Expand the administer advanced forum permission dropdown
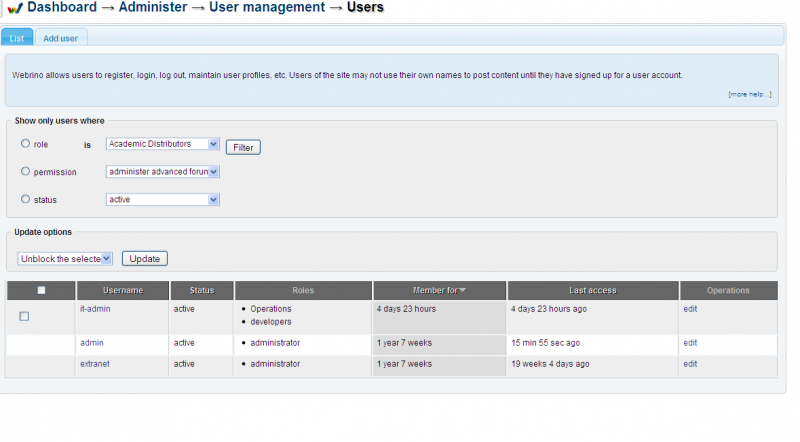The height and width of the screenshot is (442, 800). tap(162, 172)
